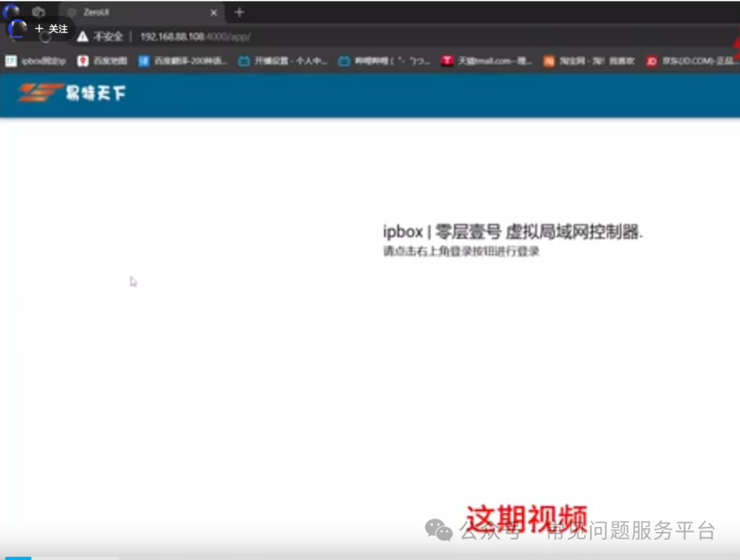This screenshot has width=740, height=560.
Task: Click the site logo in the blue header
Action: pyautogui.click(x=72, y=93)
